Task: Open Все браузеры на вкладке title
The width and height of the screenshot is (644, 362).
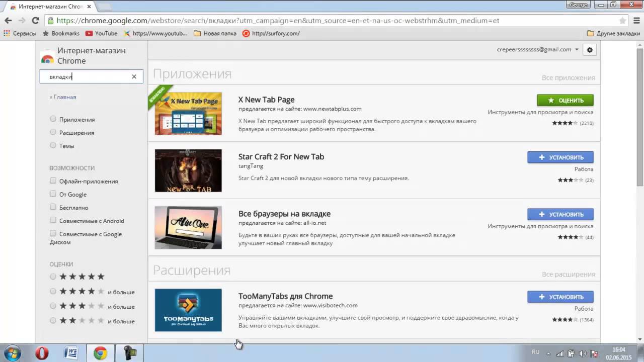Action: click(x=284, y=214)
